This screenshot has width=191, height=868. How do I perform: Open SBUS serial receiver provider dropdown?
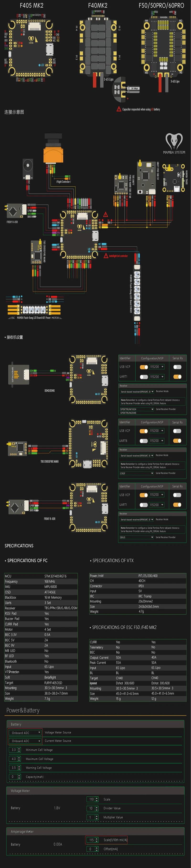137,537
